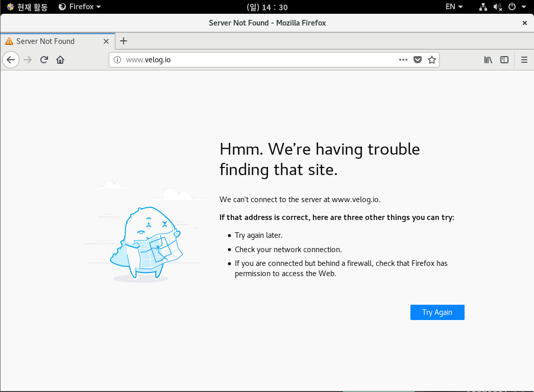Click the network status icon
The image size is (534, 392).
[483, 7]
